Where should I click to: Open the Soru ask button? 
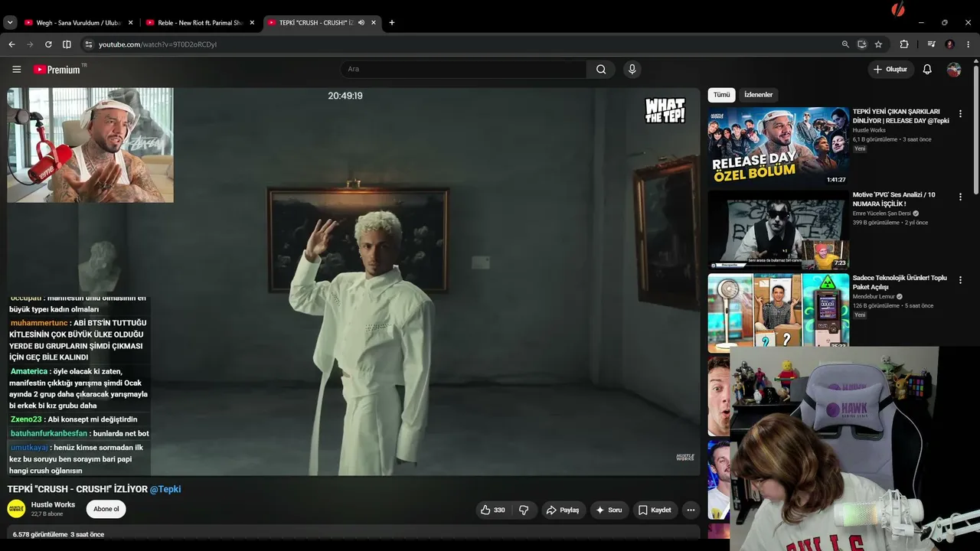(609, 510)
